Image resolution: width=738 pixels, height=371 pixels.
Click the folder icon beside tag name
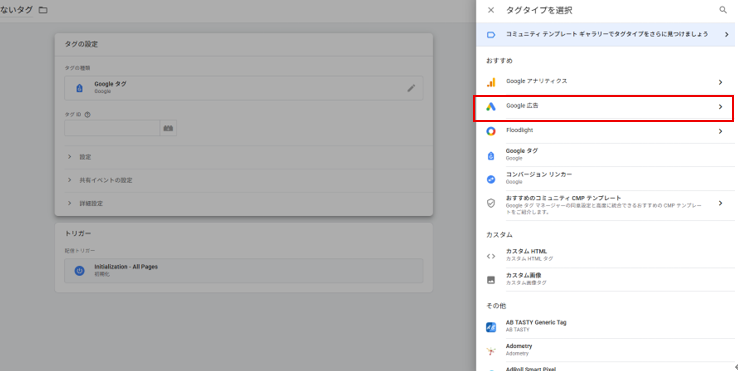click(x=43, y=10)
